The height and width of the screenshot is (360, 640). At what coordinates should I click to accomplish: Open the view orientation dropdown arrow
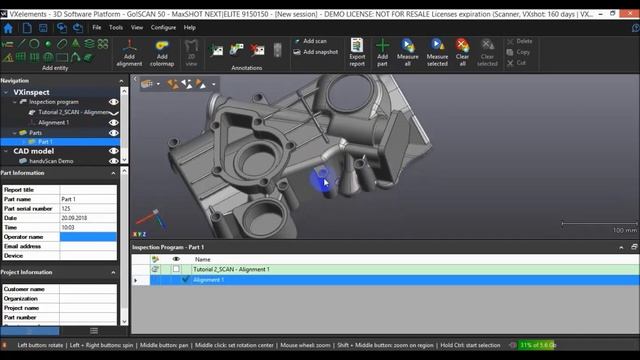coord(213,84)
